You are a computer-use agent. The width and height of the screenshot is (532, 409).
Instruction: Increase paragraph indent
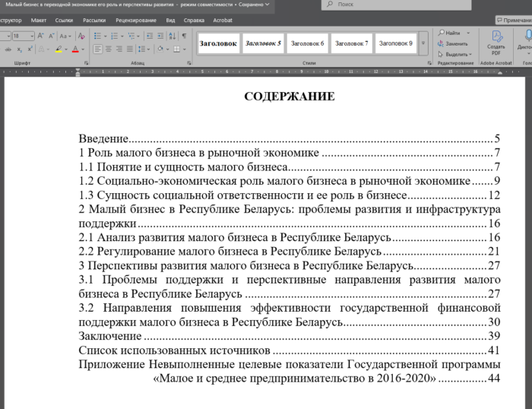click(x=160, y=36)
